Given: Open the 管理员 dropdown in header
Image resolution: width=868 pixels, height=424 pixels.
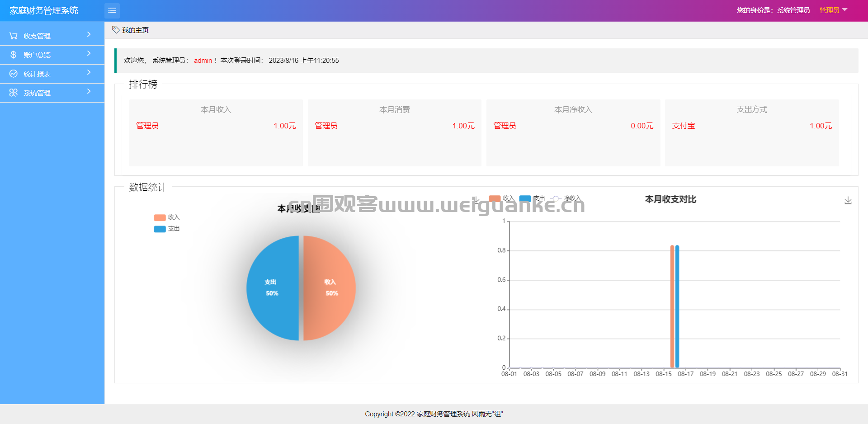Looking at the screenshot, I should (x=833, y=10).
